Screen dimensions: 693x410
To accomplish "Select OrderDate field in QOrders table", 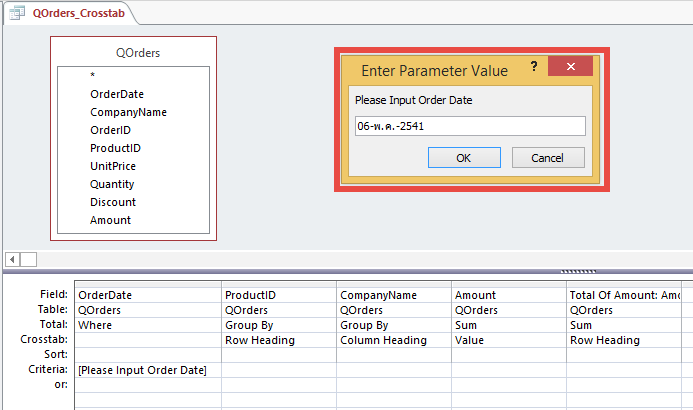I will point(117,94).
